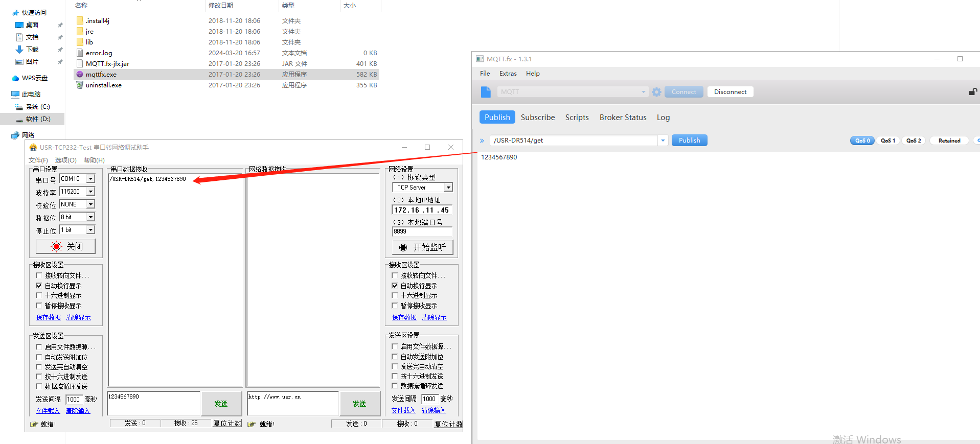Viewport: 980px width, 444px height.
Task: Open the Extras menu in MQTT.fx
Action: point(508,74)
